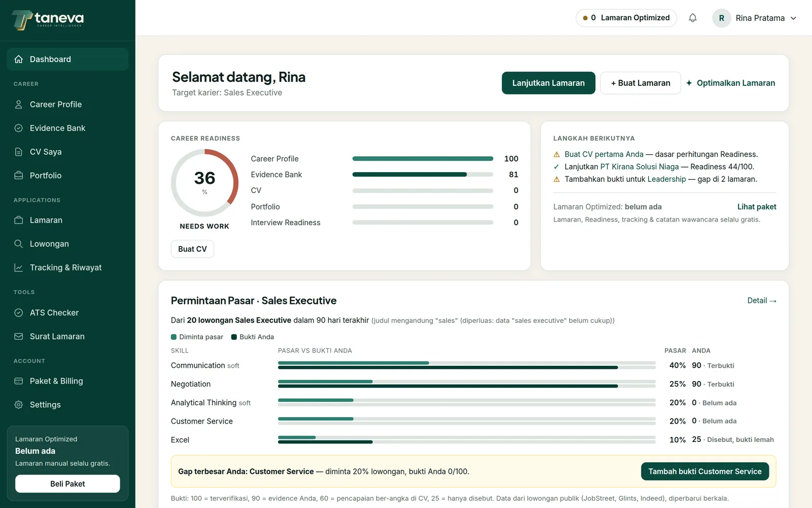Click the ATS Checker icon
The image size is (812, 508).
19,313
